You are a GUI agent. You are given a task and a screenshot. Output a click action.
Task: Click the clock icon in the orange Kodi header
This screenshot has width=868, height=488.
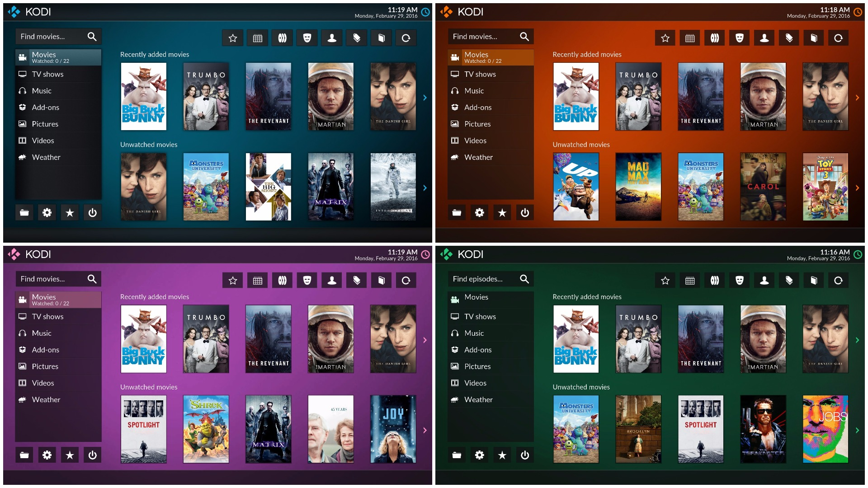click(858, 12)
